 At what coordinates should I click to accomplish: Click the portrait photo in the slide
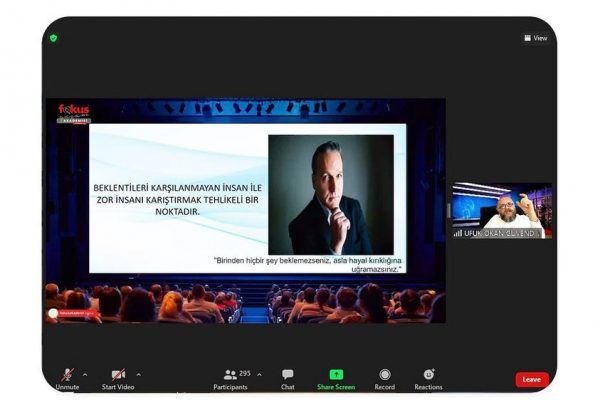click(x=331, y=194)
